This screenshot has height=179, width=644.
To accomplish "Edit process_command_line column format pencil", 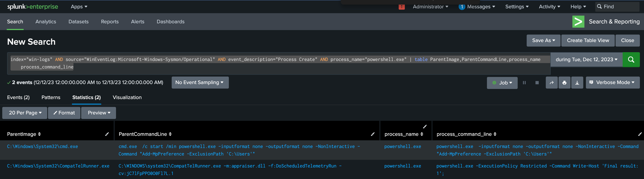I will pos(640,134).
